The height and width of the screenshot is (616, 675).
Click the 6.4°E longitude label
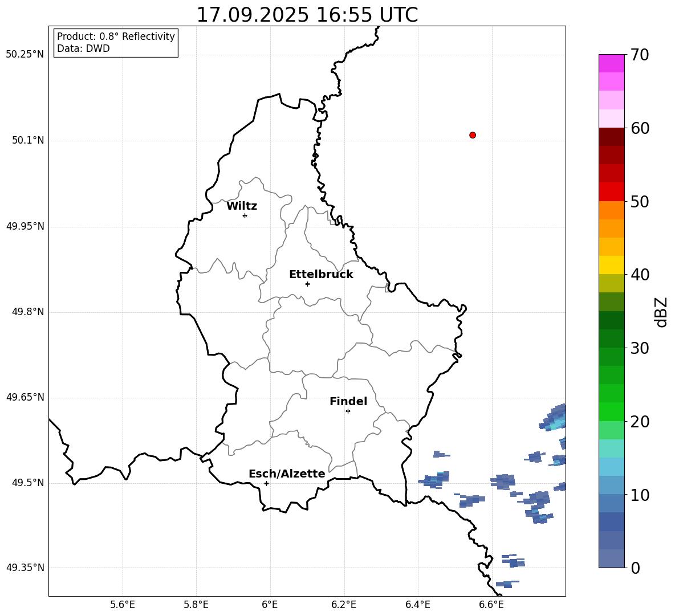[417, 605]
